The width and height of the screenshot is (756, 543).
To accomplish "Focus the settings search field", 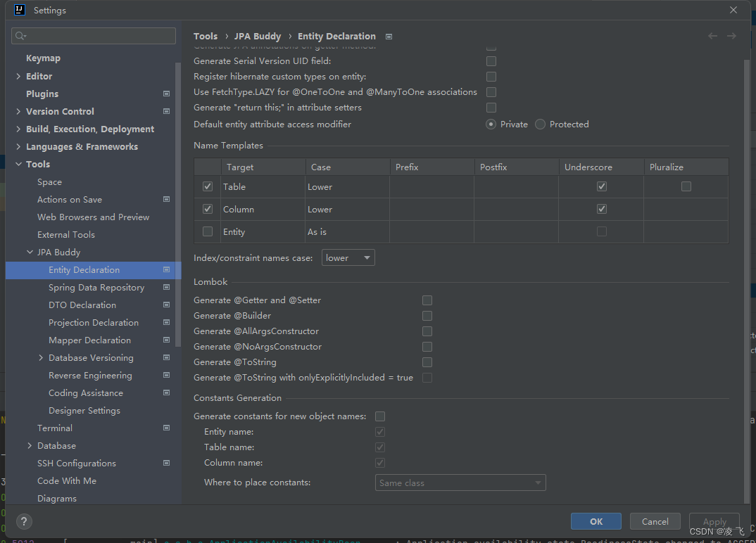I will pos(94,36).
